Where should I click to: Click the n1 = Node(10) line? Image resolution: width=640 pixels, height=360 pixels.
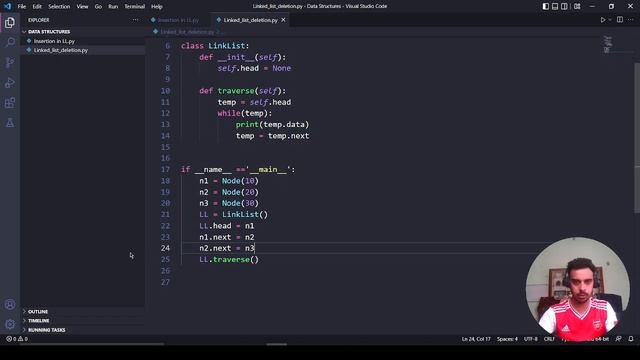[229, 181]
